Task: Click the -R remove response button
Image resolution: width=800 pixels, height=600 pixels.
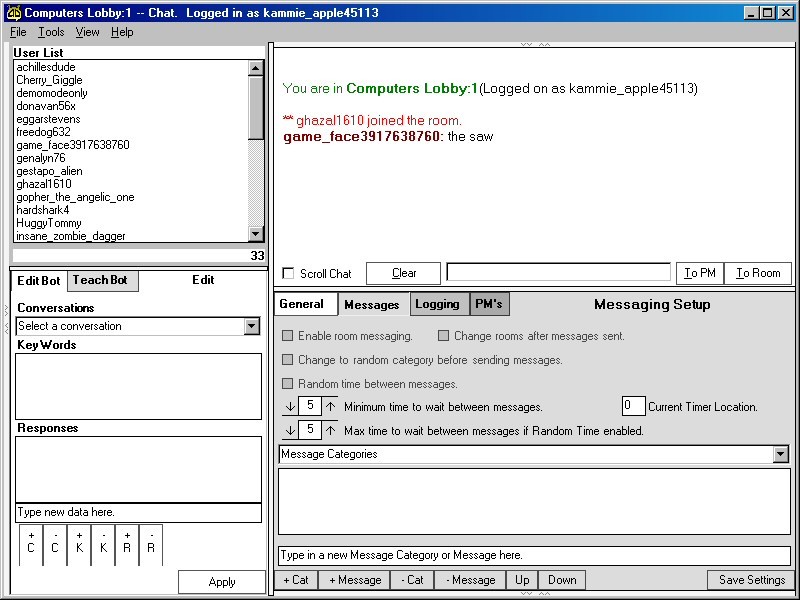Action: [151, 544]
